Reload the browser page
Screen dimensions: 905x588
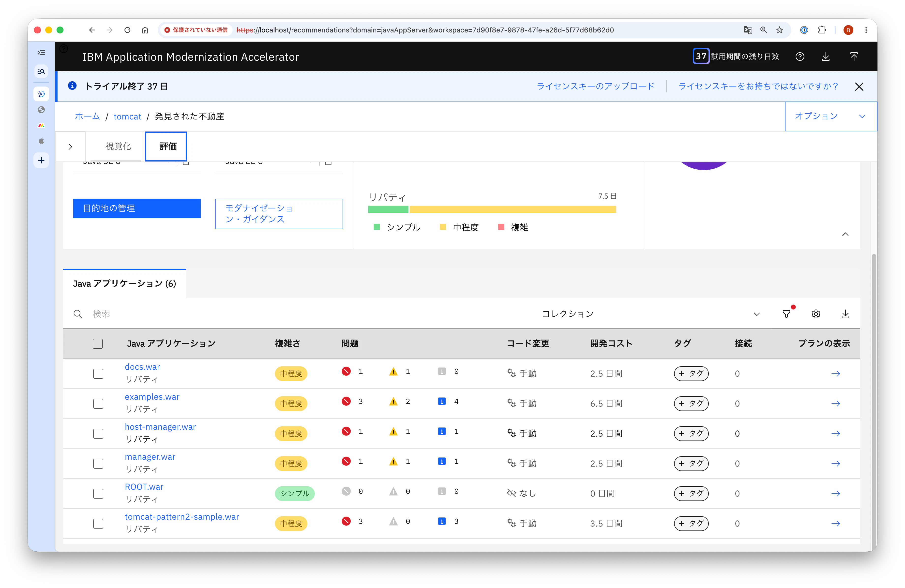127,30
